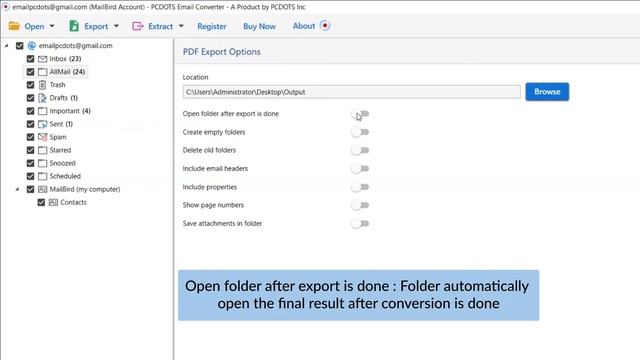
Task: Switch on Show page numbers toggle
Action: 360,205
